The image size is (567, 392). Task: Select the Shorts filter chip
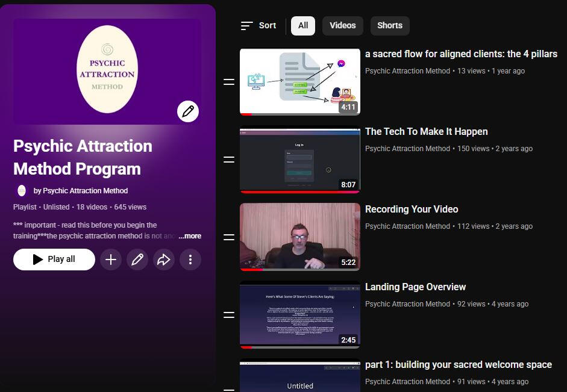pyautogui.click(x=390, y=26)
